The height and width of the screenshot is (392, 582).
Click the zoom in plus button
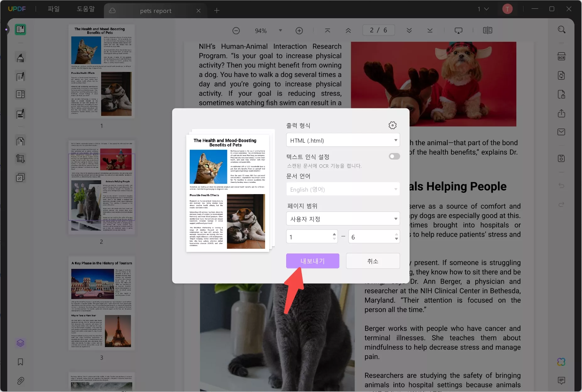tap(299, 30)
